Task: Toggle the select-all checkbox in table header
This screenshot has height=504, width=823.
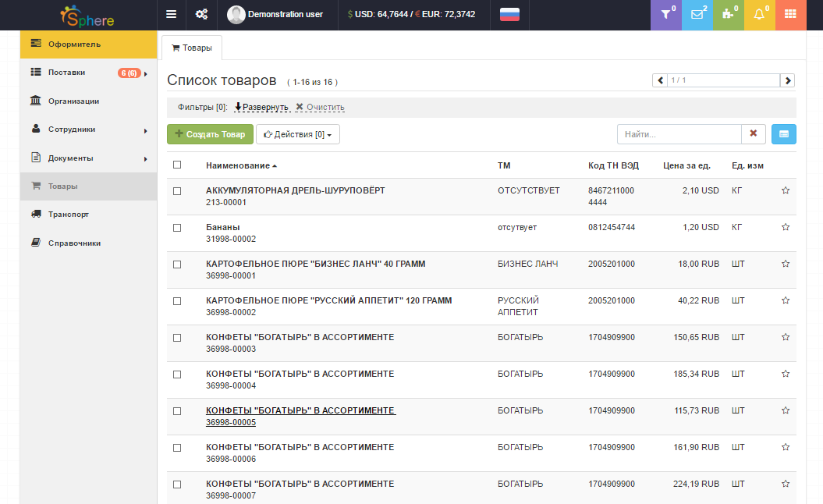Action: pyautogui.click(x=177, y=165)
